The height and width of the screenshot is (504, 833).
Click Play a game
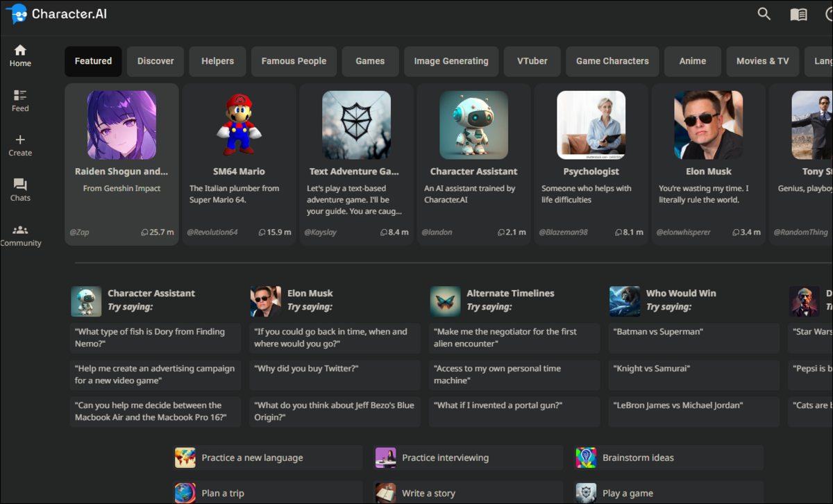668,493
